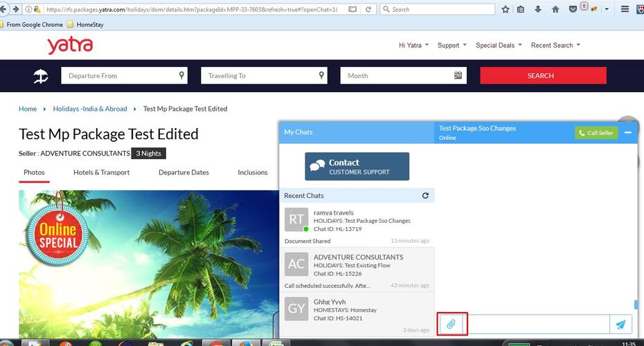Go to browser home page icon
The image size is (644, 346).
(555, 9)
